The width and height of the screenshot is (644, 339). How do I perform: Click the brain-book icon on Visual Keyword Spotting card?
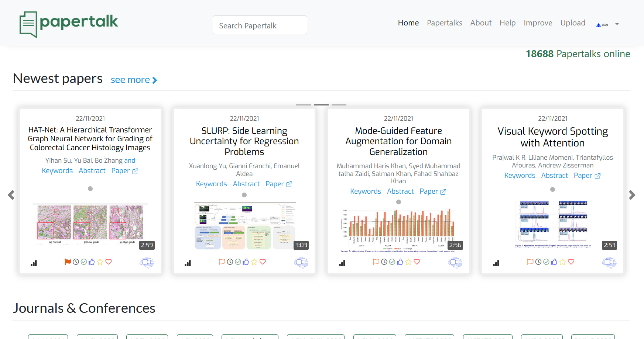pos(609,263)
